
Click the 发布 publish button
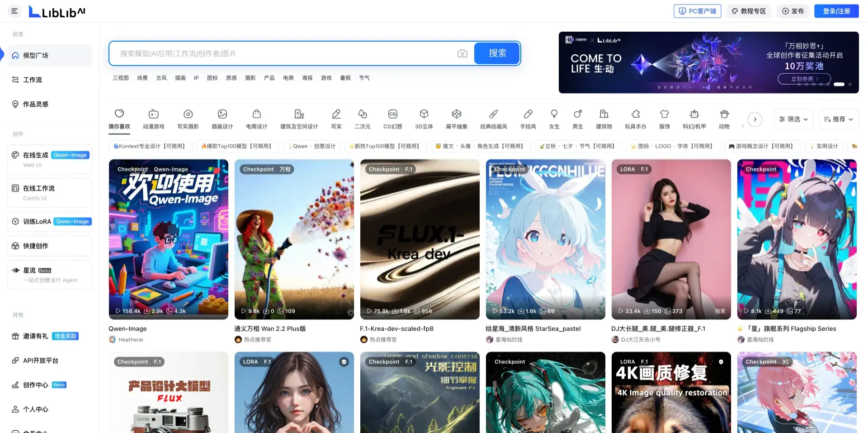click(793, 11)
